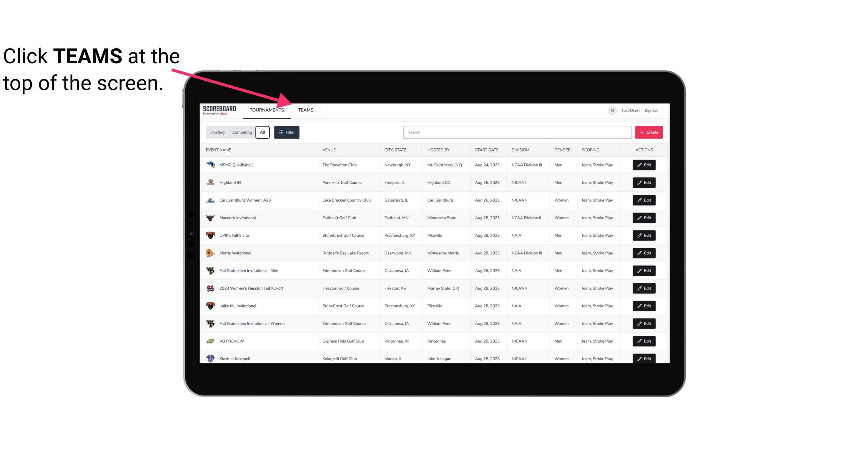The width and height of the screenshot is (868, 467).
Task: Click the Edit icon for MSMC Qualifying 1
Action: point(644,165)
